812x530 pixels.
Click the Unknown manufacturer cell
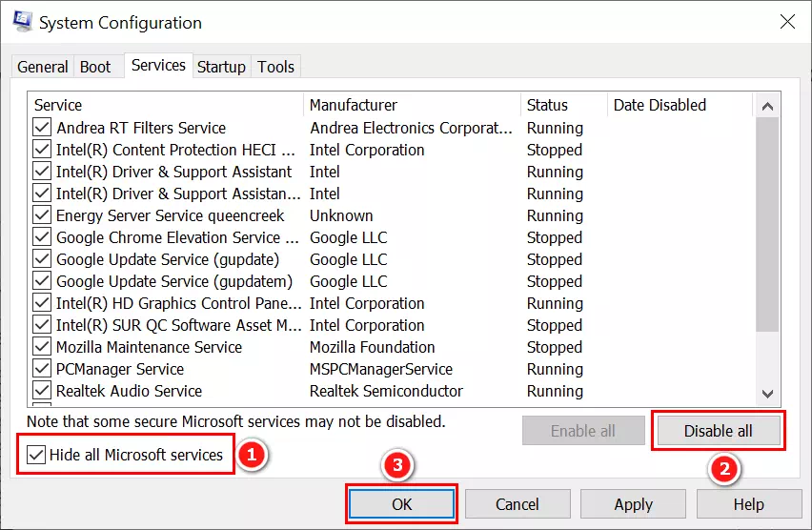pos(341,215)
